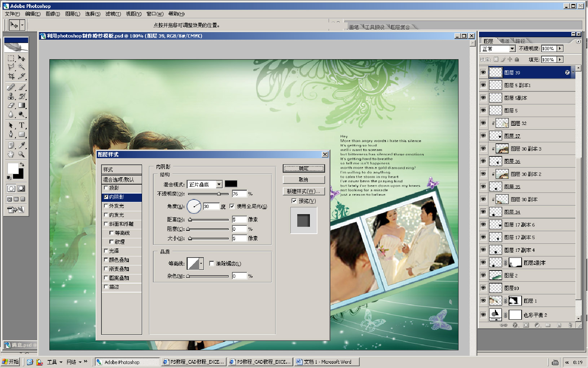Select the Hand tool

[11, 155]
